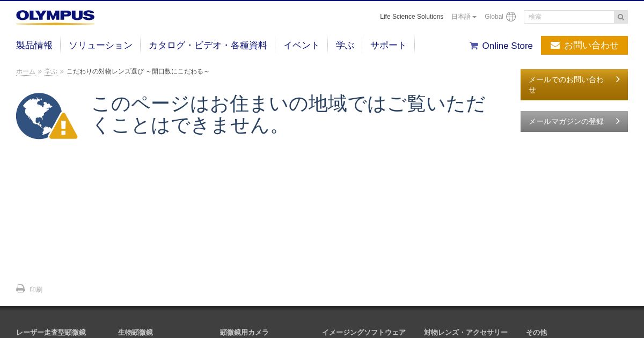Click the printer icon
This screenshot has width=644, height=338.
[x=21, y=289]
